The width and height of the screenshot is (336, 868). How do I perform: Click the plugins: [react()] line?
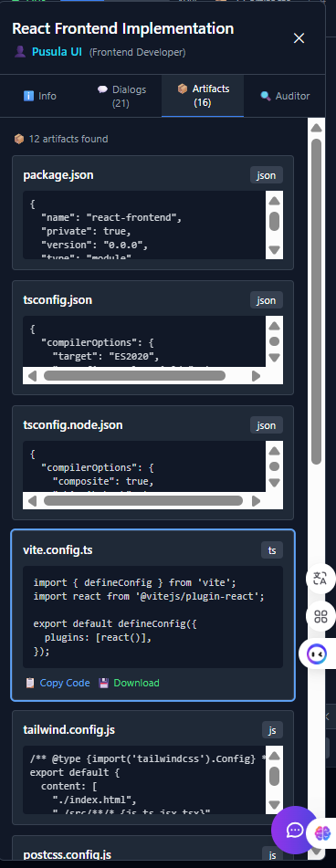coord(98,637)
